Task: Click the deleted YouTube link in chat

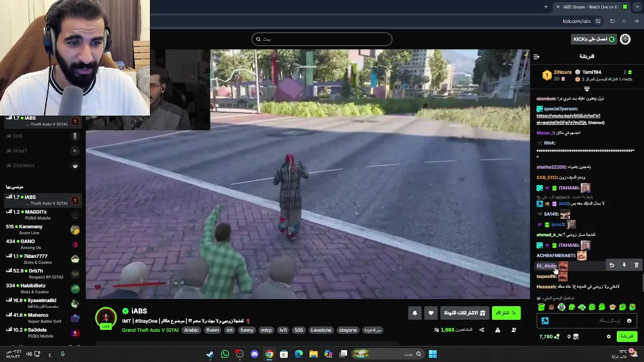Action: [568, 119]
